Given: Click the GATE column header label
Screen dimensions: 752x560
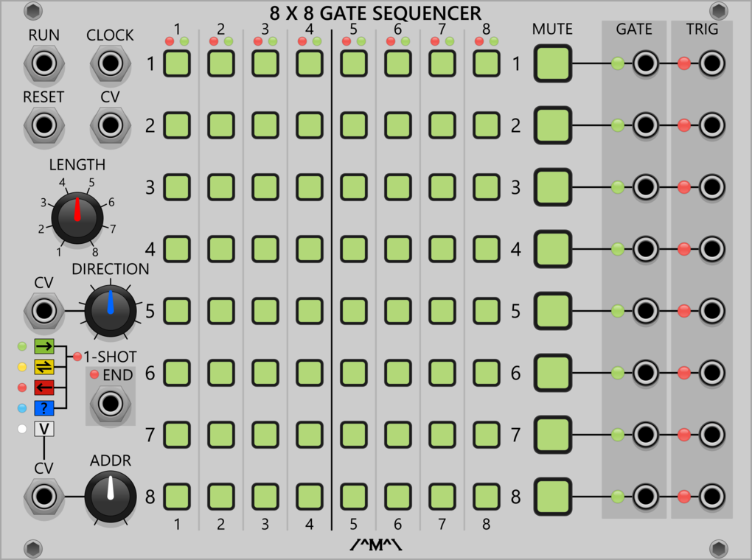Looking at the screenshot, I should pyautogui.click(x=634, y=29).
